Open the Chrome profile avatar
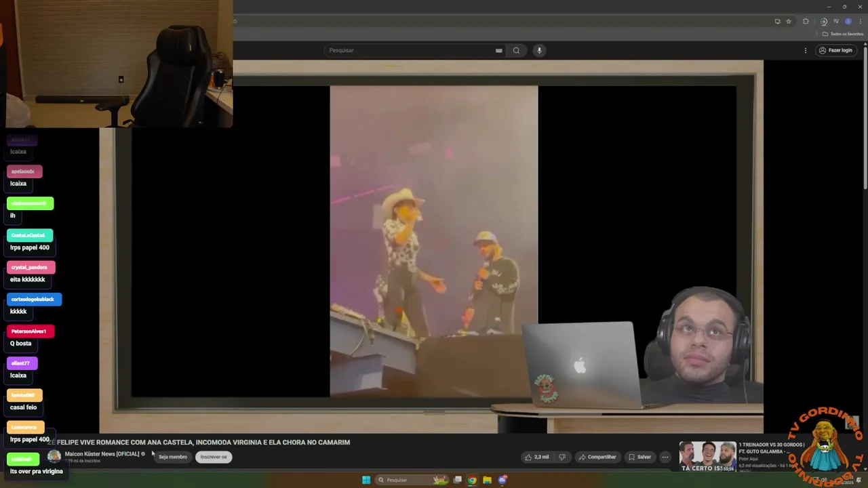The height and width of the screenshot is (488, 868). point(848,21)
